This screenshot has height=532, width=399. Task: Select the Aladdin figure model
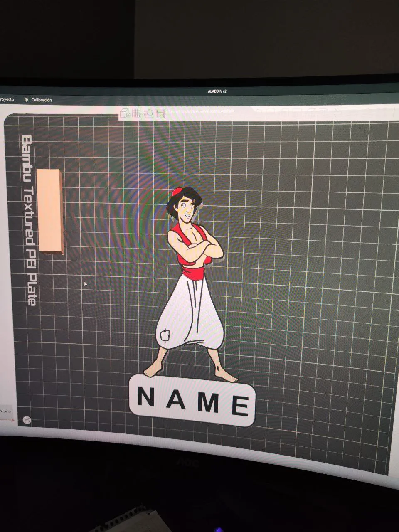tap(191, 285)
